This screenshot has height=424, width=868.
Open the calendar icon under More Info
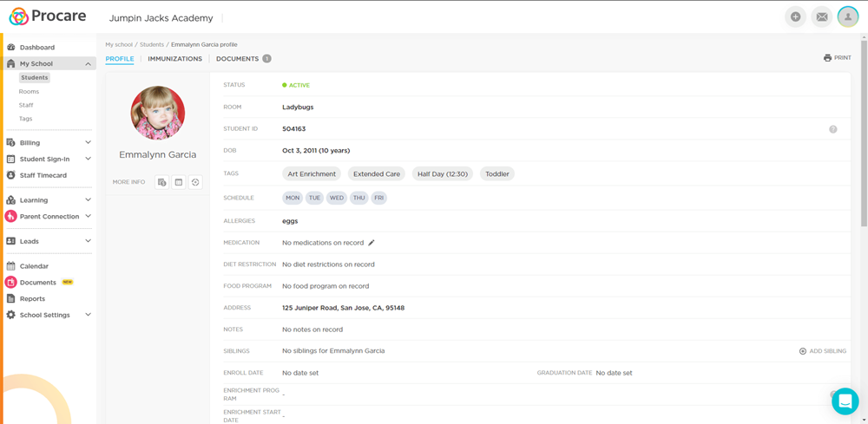pos(179,182)
